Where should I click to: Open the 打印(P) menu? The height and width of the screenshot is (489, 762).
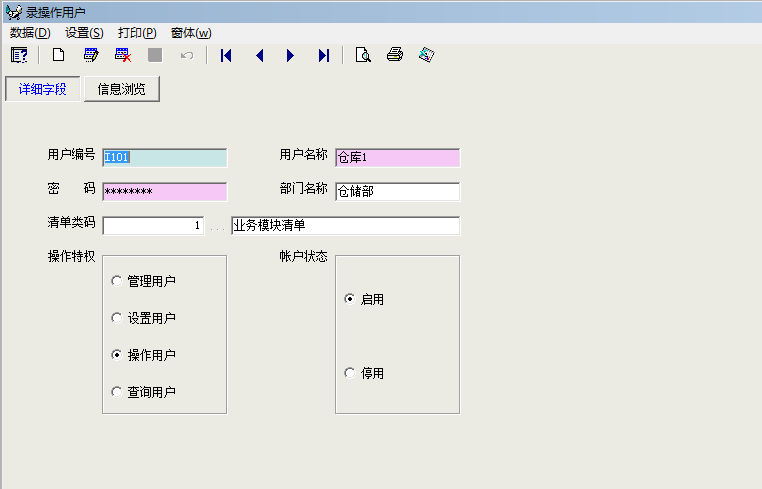pos(137,33)
